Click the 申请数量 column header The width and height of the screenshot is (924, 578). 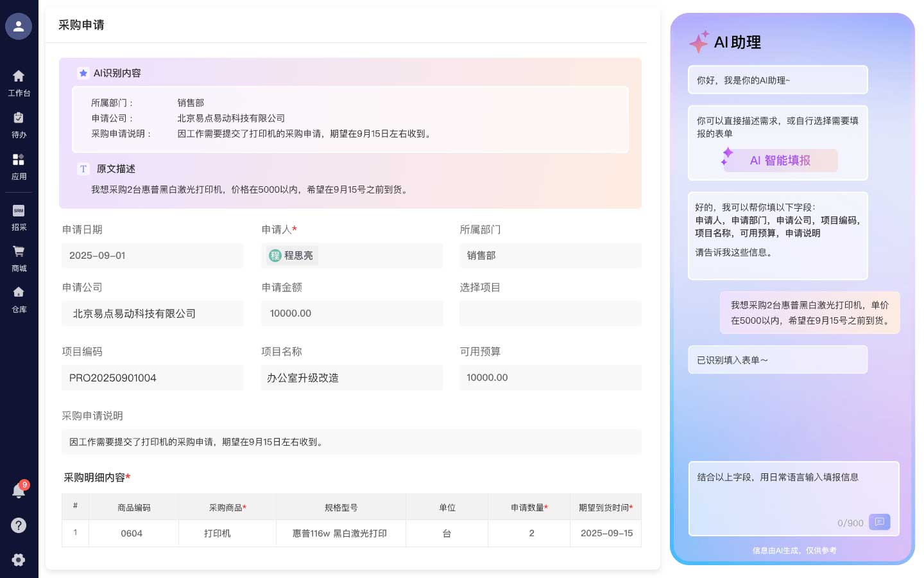click(x=529, y=507)
